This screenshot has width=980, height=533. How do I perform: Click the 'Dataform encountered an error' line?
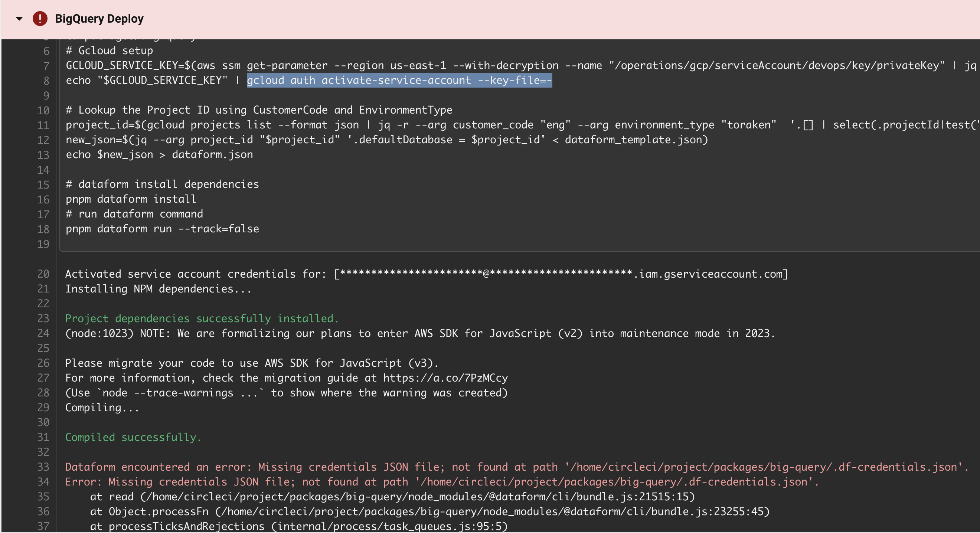[517, 467]
